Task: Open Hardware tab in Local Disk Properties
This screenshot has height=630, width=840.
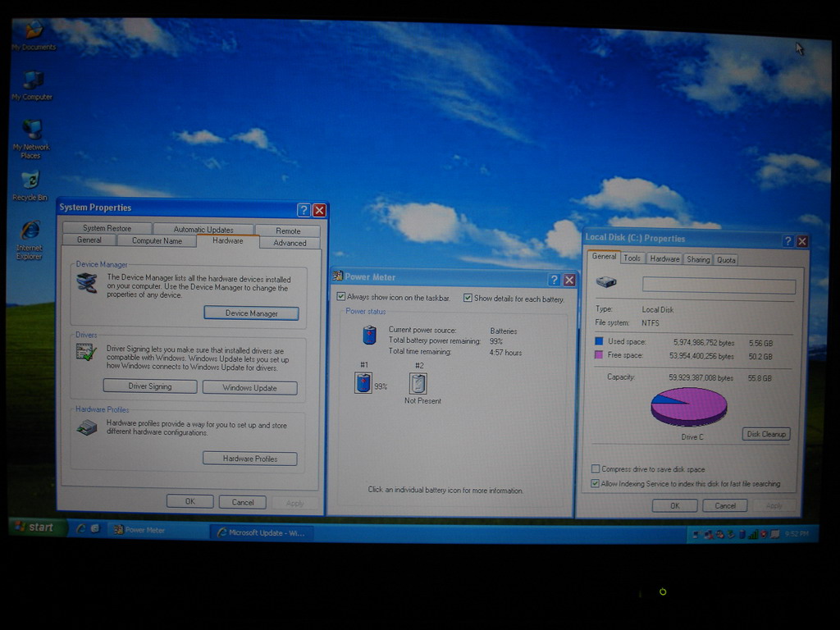Action: click(x=664, y=258)
